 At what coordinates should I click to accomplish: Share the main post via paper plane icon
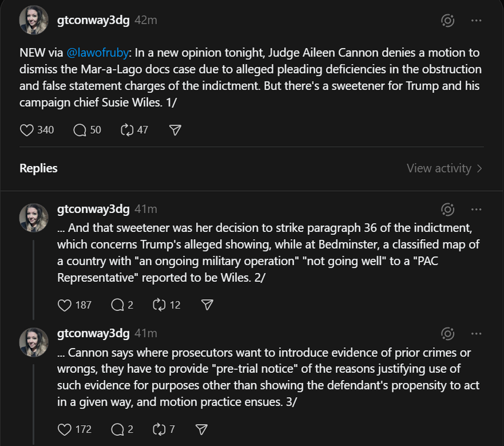point(175,130)
